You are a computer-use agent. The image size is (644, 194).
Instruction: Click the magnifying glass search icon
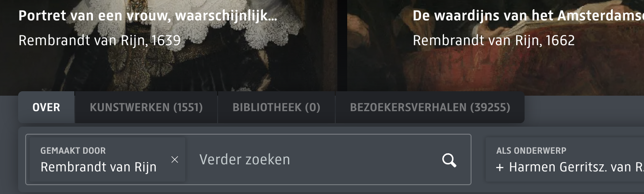tap(449, 160)
